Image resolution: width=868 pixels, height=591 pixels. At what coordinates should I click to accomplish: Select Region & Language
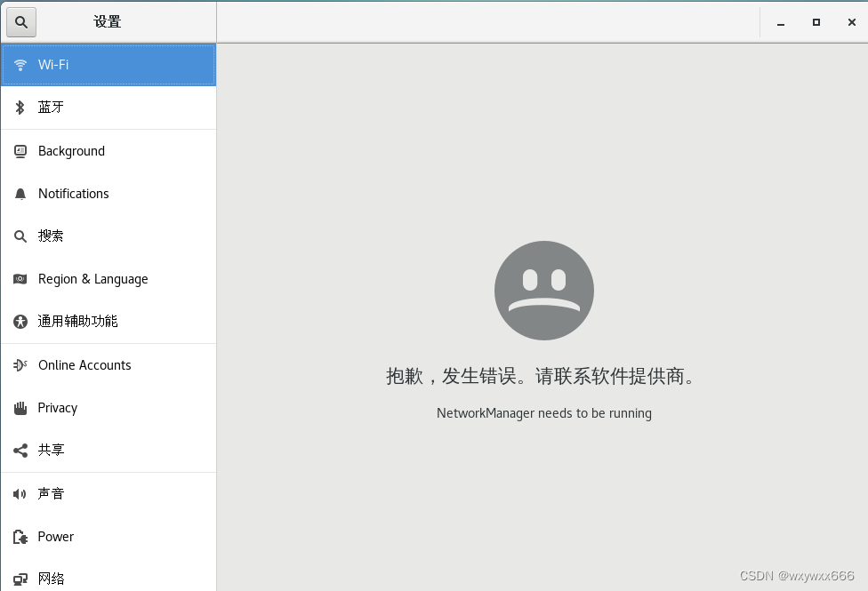(x=108, y=279)
